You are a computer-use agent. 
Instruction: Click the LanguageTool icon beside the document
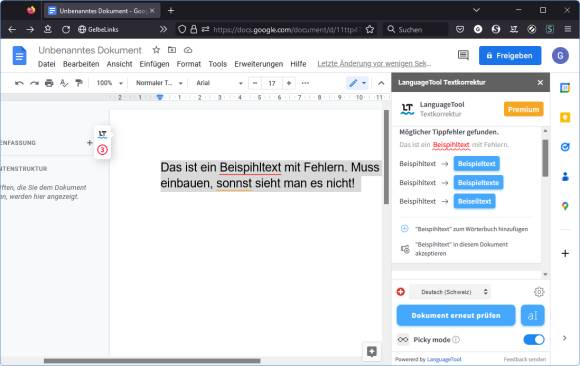(x=102, y=134)
